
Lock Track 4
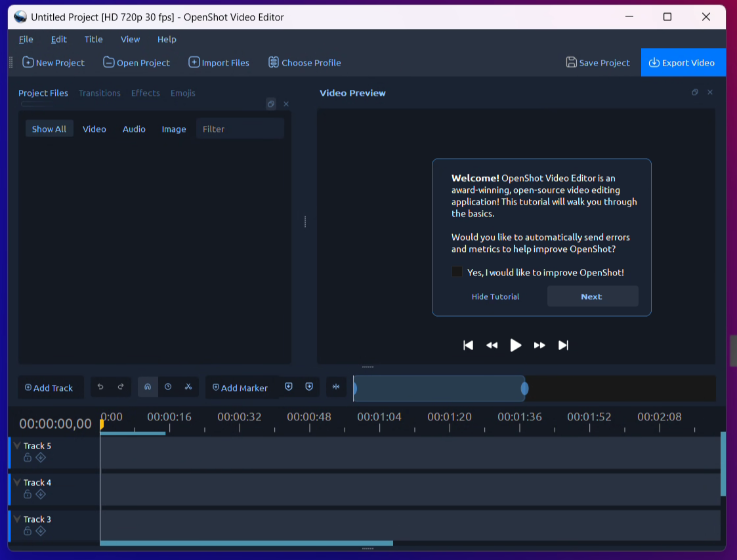coord(28,494)
